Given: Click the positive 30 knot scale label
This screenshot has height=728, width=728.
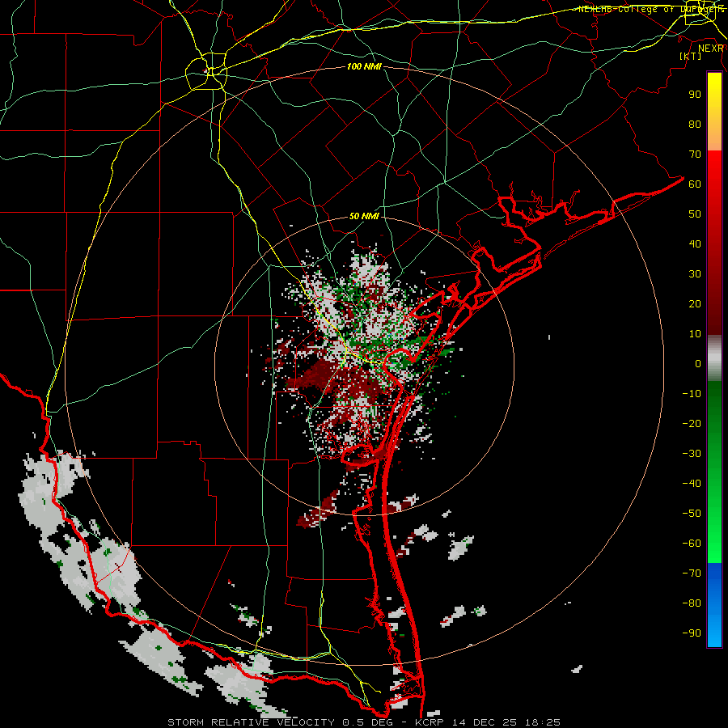Looking at the screenshot, I should tap(695, 274).
